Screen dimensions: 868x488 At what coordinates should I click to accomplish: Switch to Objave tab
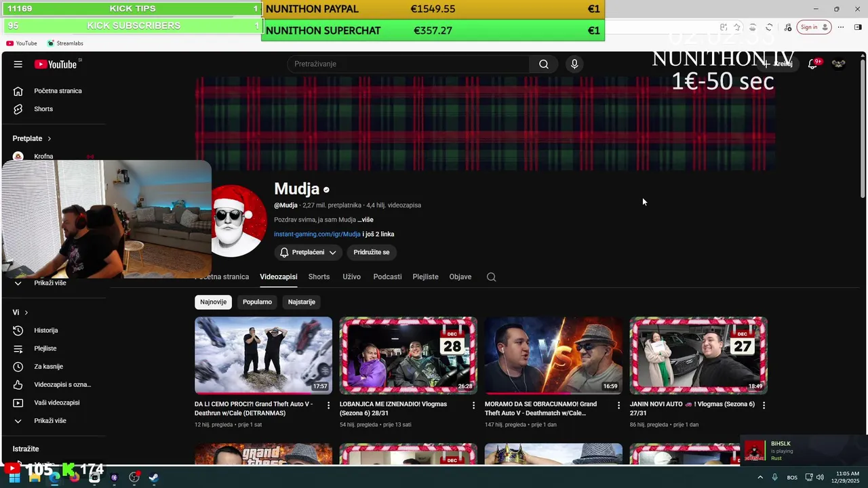[460, 277]
